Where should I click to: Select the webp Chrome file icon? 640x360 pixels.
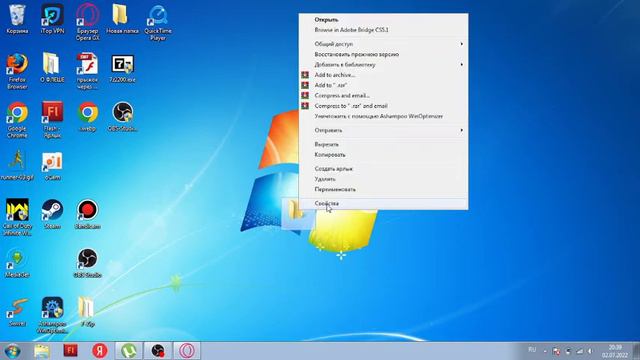[x=88, y=117]
